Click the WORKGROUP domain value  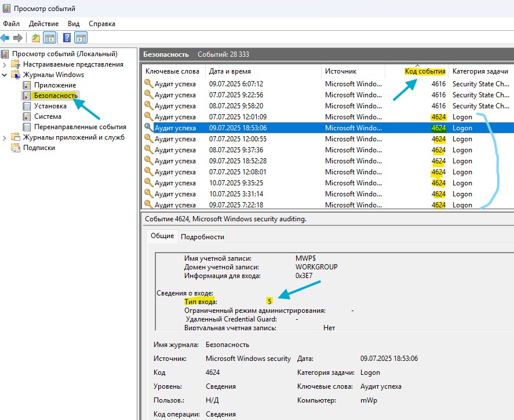pos(316,267)
